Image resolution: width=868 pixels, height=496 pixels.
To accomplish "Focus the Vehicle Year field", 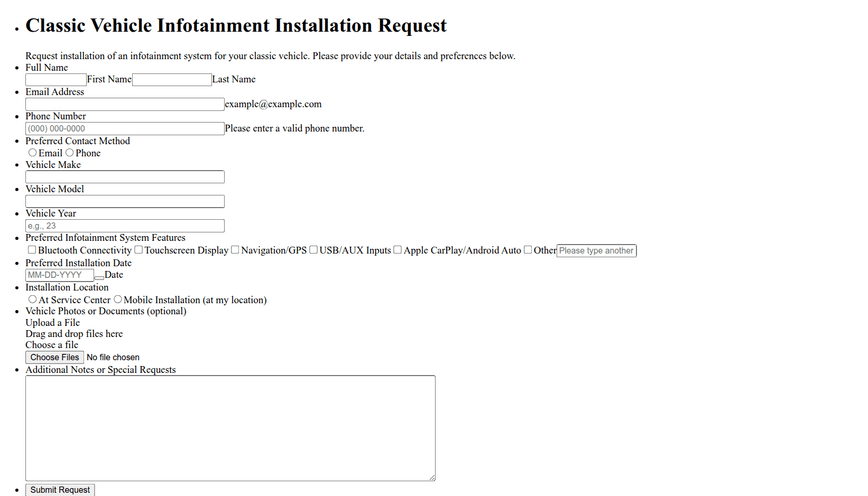I will 125,226.
